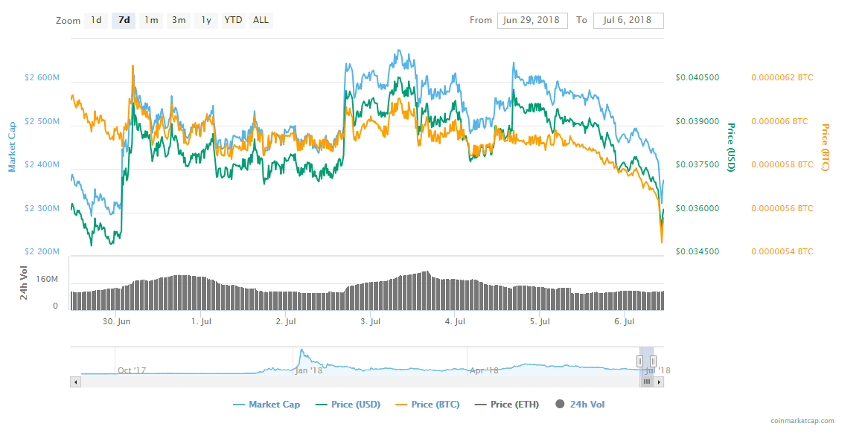
Task: Click the navigator scrollbar left arrow
Action: point(75,382)
